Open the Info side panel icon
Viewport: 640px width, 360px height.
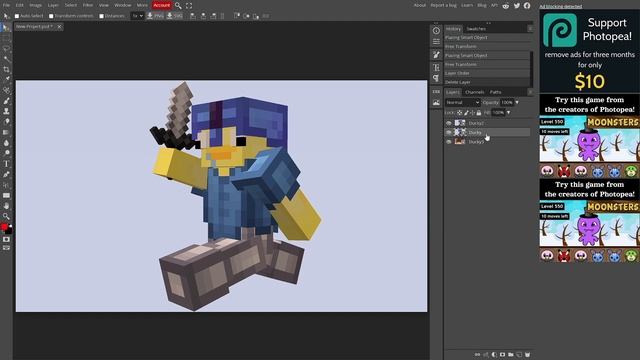(436, 31)
